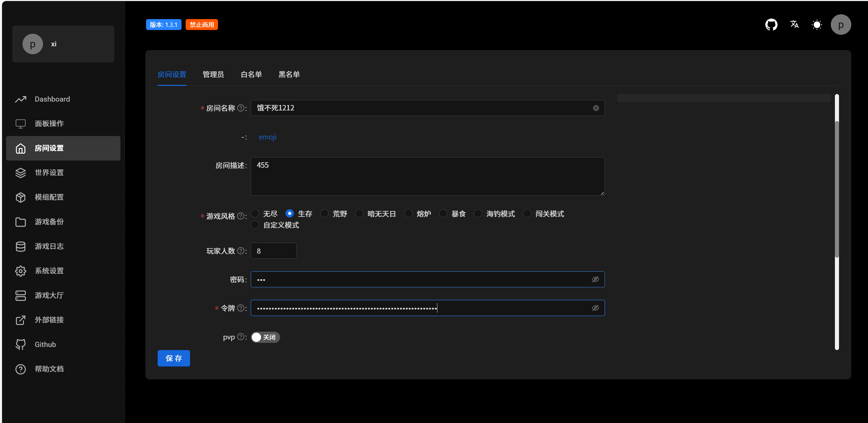The width and height of the screenshot is (868, 423).
Task: Show password via 密码 eye icon
Action: (x=595, y=280)
